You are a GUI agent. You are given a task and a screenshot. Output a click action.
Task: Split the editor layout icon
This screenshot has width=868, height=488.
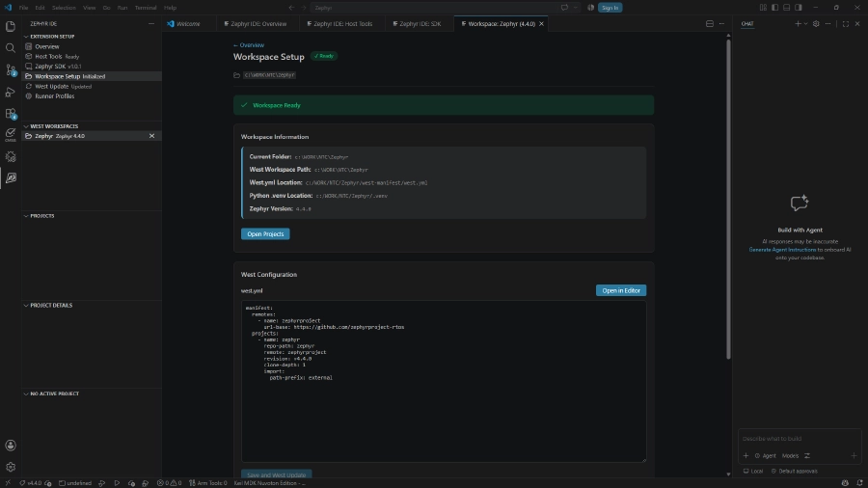(x=710, y=24)
